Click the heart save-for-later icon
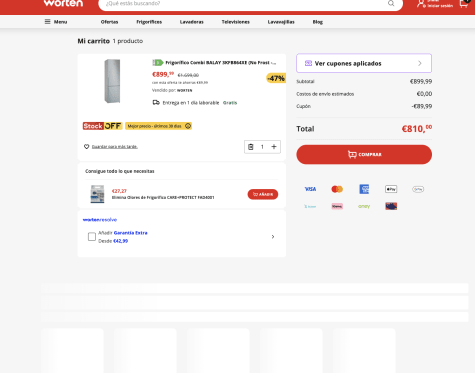The width and height of the screenshot is (475, 373). click(x=87, y=147)
